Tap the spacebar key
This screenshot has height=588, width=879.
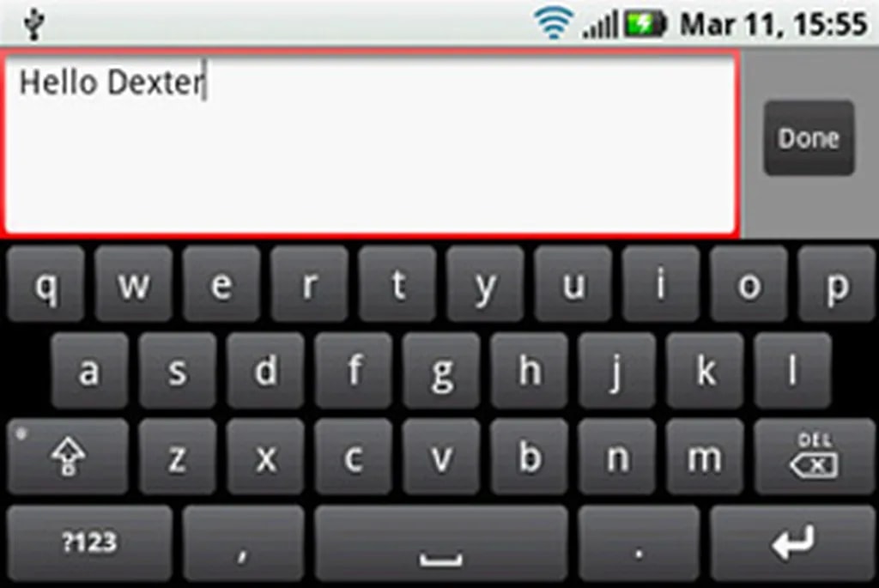pyautogui.click(x=441, y=543)
